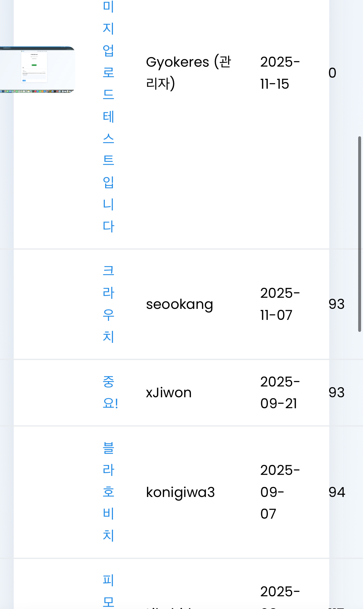
Task: Open the '블라호비치' post title link
Action: click(108, 492)
